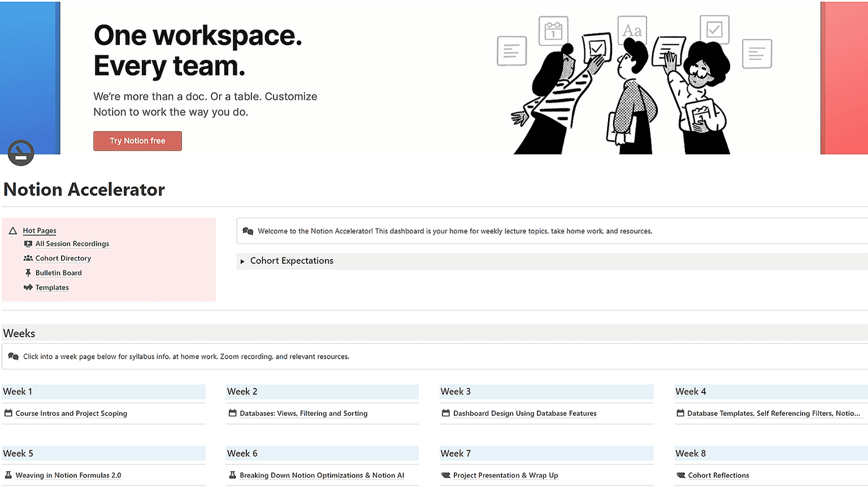The width and height of the screenshot is (868, 488).
Task: Click the triangle icon beside Hot Pages
Action: (x=13, y=231)
